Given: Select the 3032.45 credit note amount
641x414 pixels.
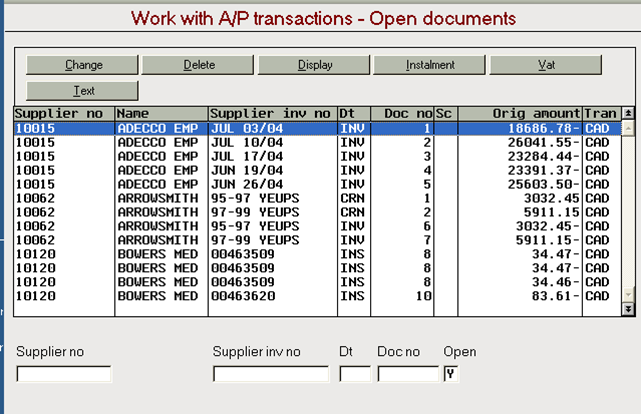Looking at the screenshot, I should click(x=552, y=198).
